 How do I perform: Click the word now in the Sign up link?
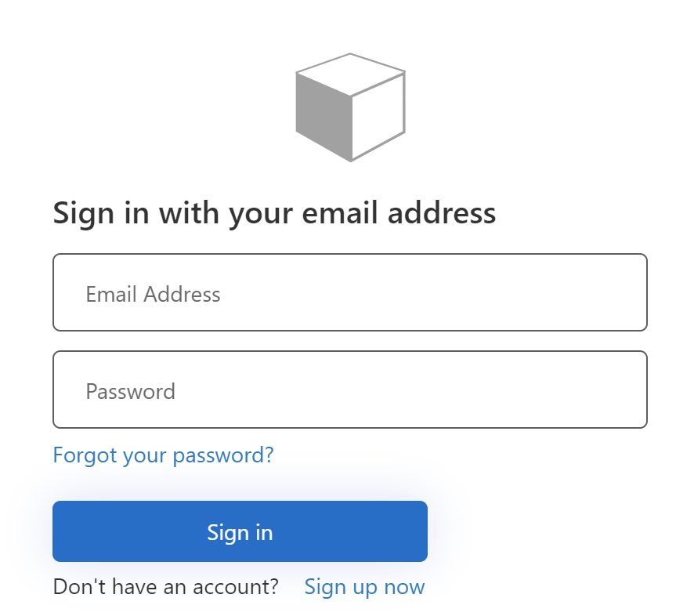pos(407,586)
